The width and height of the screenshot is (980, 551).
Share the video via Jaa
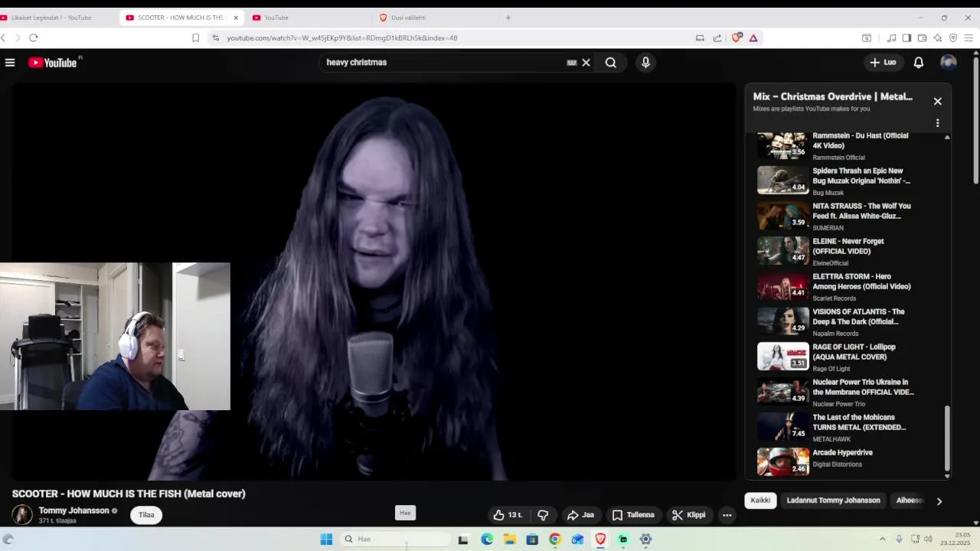581,515
